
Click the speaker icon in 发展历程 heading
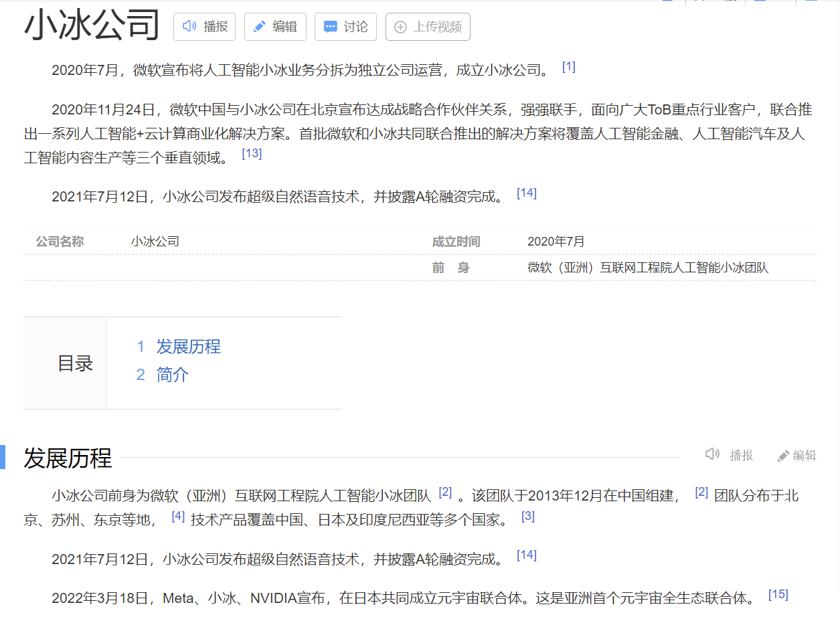tap(712, 454)
